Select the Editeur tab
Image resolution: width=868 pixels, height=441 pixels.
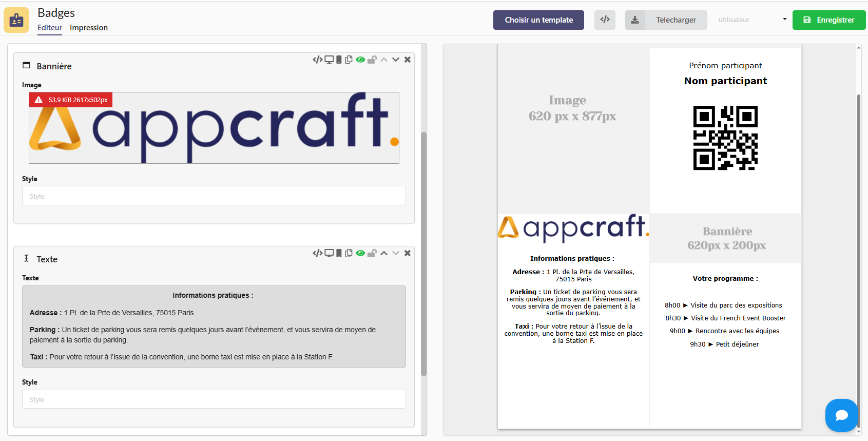[50, 28]
